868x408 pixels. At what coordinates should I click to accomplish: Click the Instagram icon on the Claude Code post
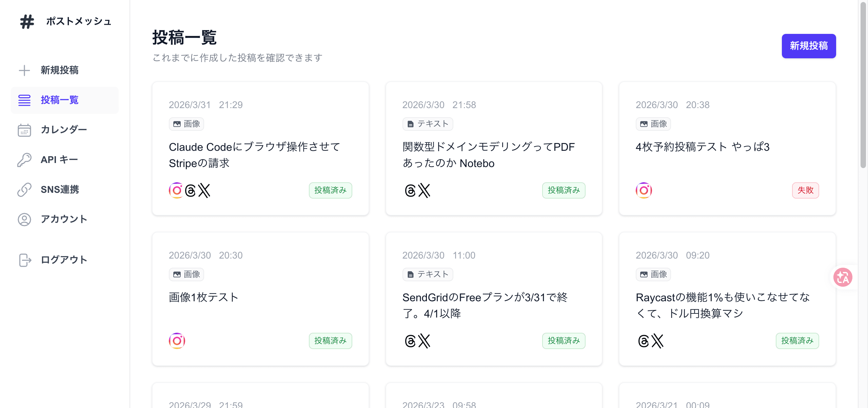[x=176, y=190]
